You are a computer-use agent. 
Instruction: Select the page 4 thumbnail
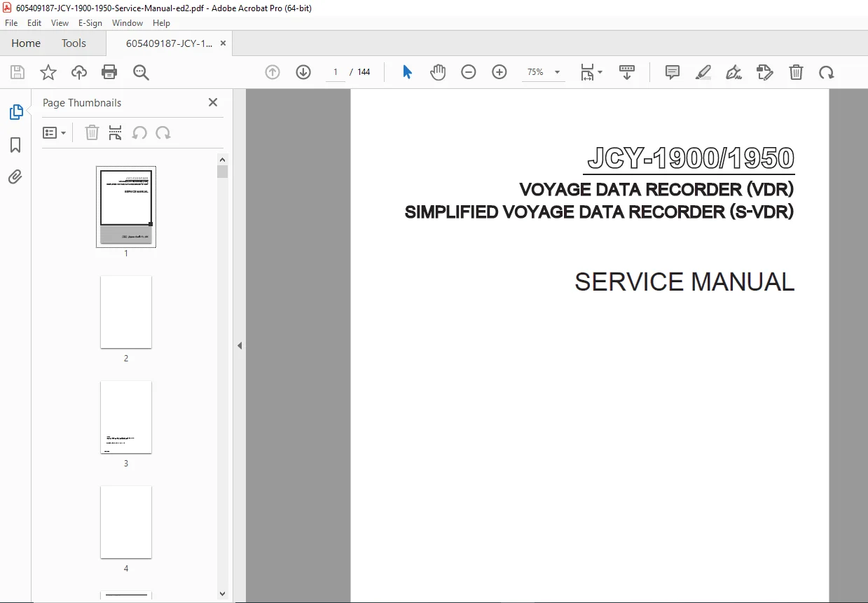tap(126, 522)
